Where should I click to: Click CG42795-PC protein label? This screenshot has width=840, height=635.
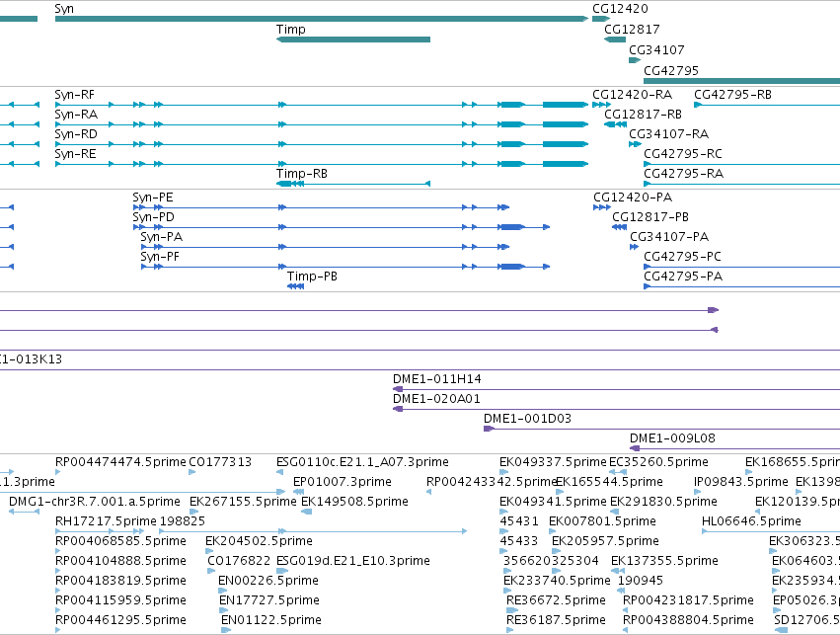pyautogui.click(x=682, y=257)
